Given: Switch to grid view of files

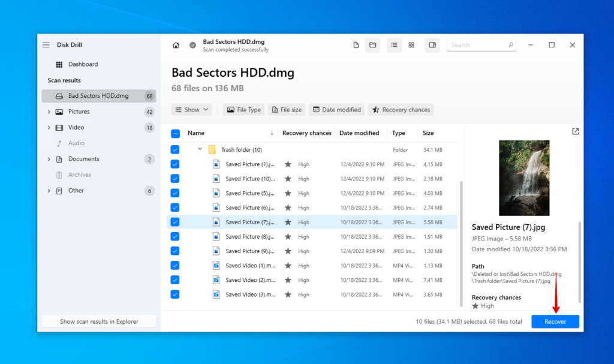Looking at the screenshot, I should click(x=411, y=44).
